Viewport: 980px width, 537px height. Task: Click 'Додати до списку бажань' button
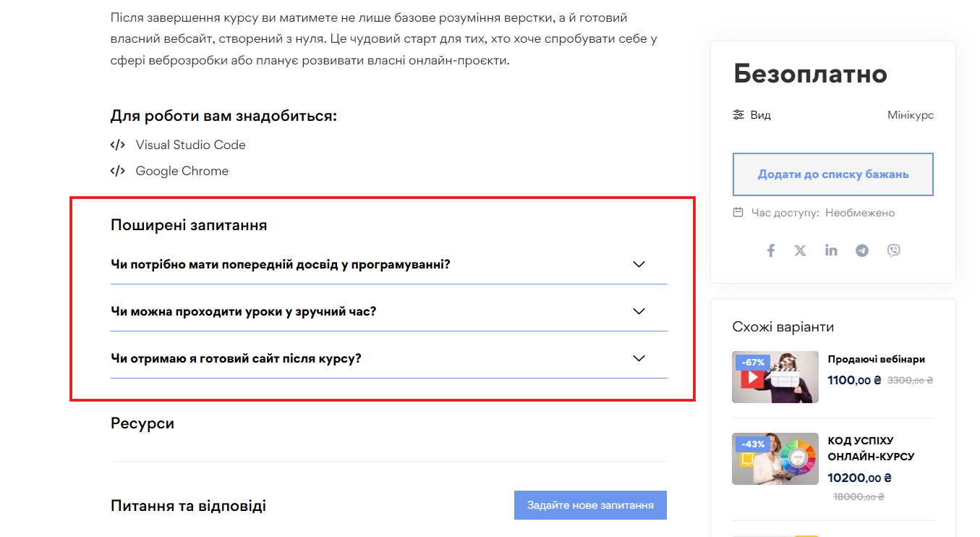click(833, 174)
